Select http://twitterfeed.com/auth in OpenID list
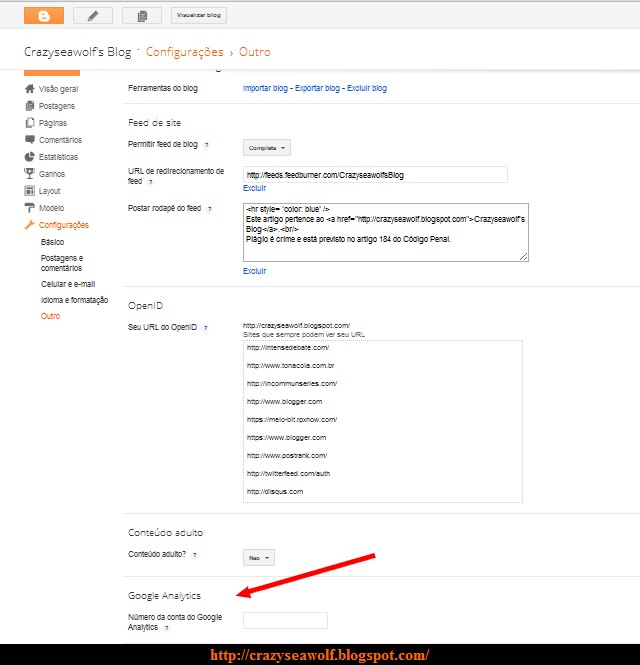640x665 pixels. 288,474
